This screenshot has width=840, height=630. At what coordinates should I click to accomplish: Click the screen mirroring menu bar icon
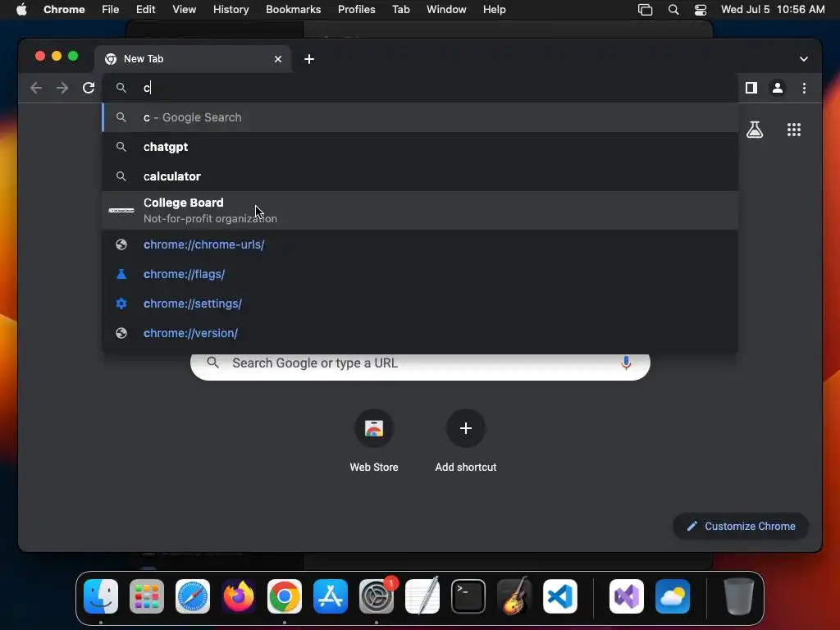point(645,10)
